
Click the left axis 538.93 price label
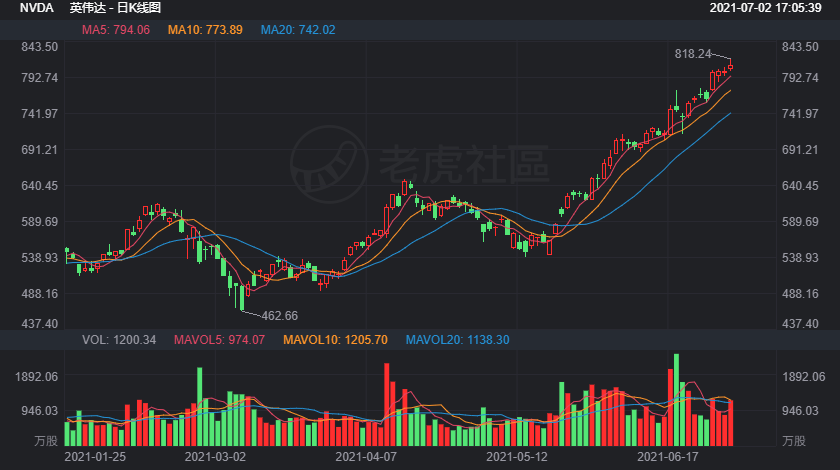click(x=40, y=258)
